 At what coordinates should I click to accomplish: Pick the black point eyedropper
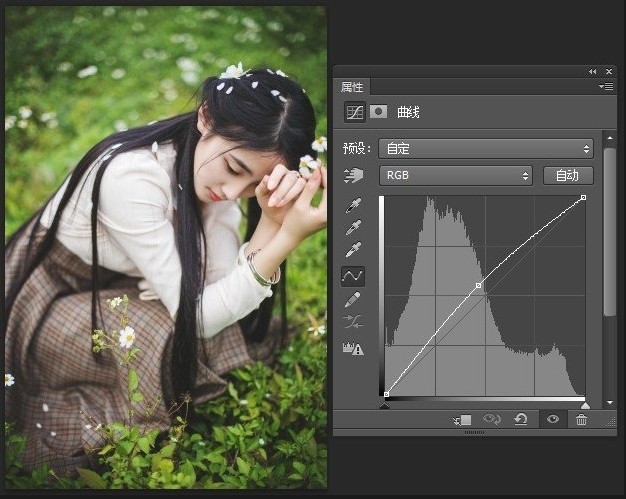click(x=353, y=205)
